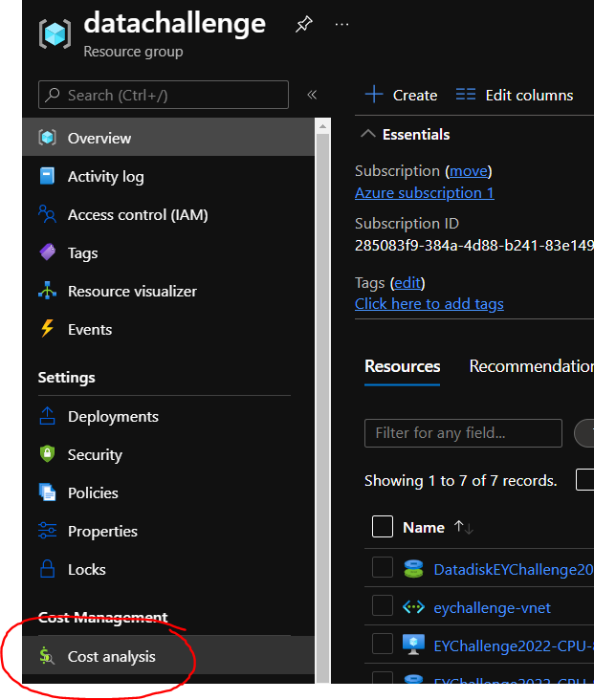Click the Edit columns list icon
This screenshot has height=700, width=594.
click(x=466, y=95)
